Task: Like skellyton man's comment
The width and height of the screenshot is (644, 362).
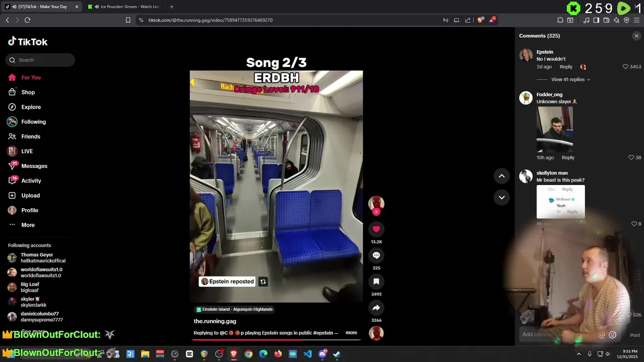Action: click(634, 224)
